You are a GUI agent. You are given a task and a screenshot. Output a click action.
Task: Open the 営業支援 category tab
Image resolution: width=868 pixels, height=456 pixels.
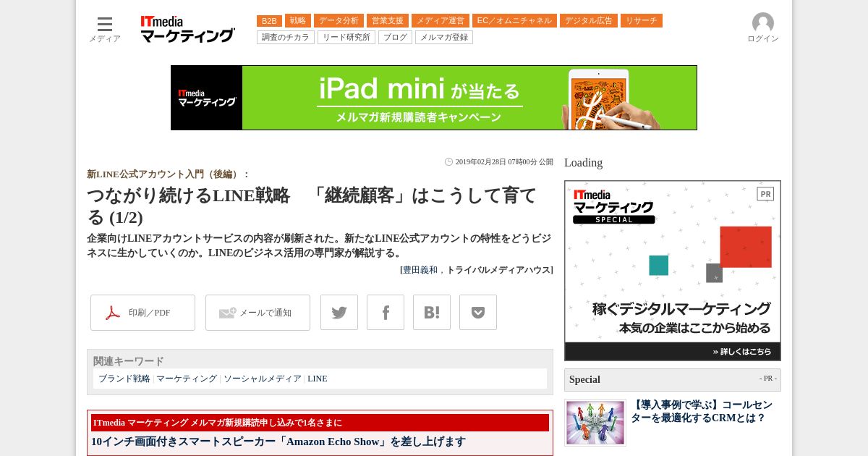click(x=388, y=21)
